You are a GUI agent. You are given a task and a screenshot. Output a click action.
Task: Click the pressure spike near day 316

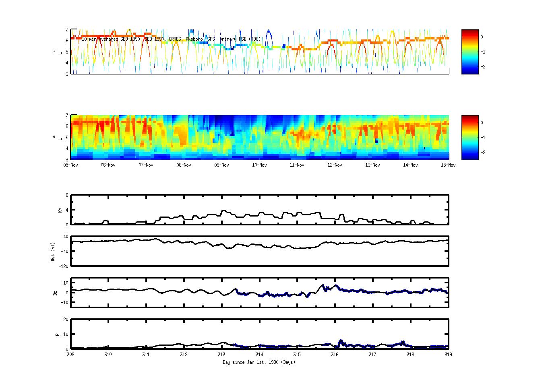click(340, 341)
